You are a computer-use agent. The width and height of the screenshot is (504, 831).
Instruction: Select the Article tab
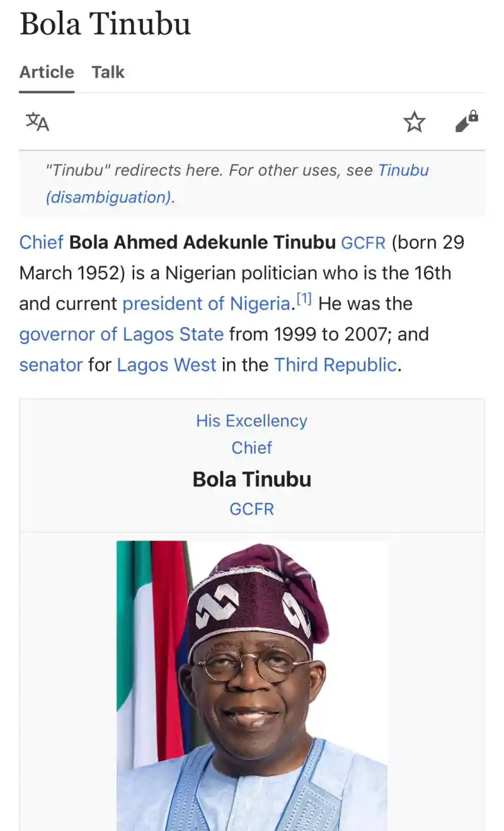46,72
